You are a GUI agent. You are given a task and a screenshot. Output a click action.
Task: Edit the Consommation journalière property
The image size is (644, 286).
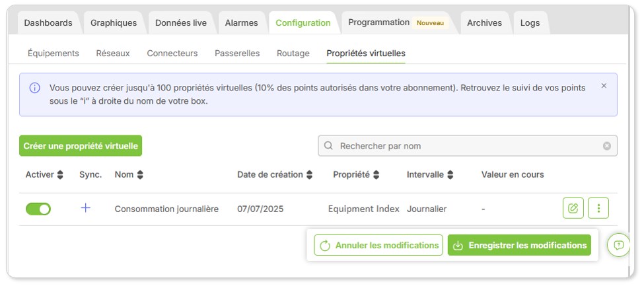pyautogui.click(x=573, y=208)
